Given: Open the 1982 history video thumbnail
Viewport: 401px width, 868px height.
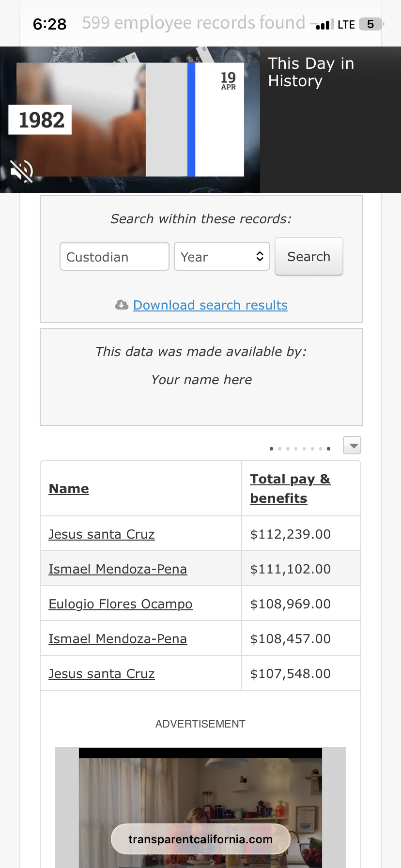Looking at the screenshot, I should coord(130,120).
